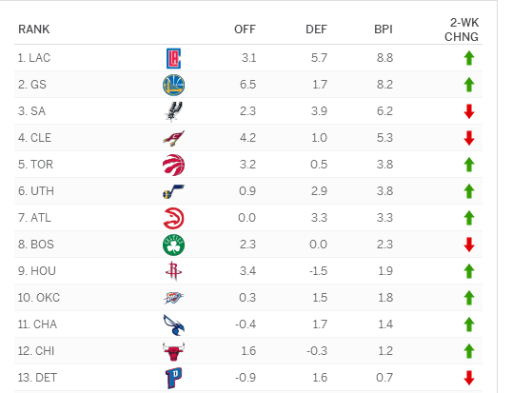The image size is (532, 393).
Task: Click the 2-WK CHNG column header
Action: (462, 29)
